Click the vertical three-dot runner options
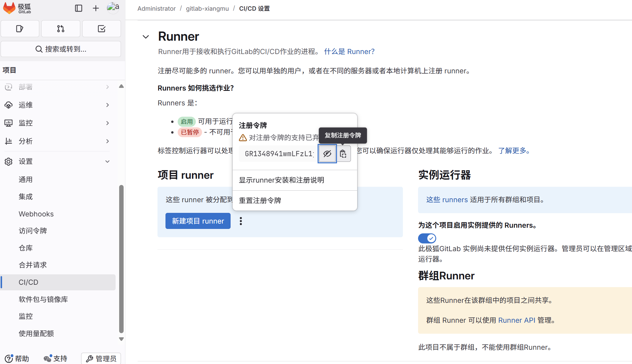The width and height of the screenshot is (632, 364). pyautogui.click(x=241, y=221)
